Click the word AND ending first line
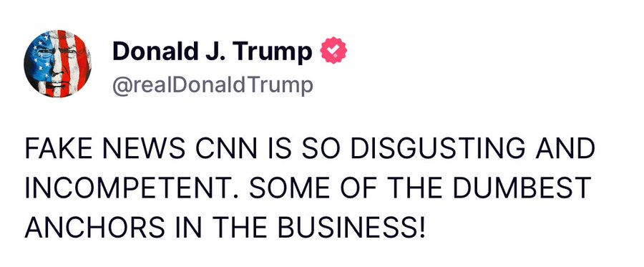The image size is (644, 267). click(x=565, y=149)
